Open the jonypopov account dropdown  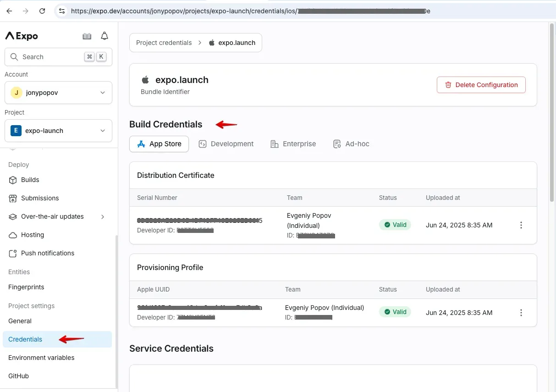(58, 93)
